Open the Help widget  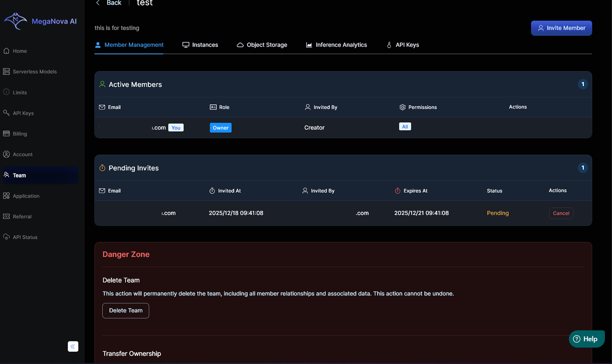[x=586, y=339]
